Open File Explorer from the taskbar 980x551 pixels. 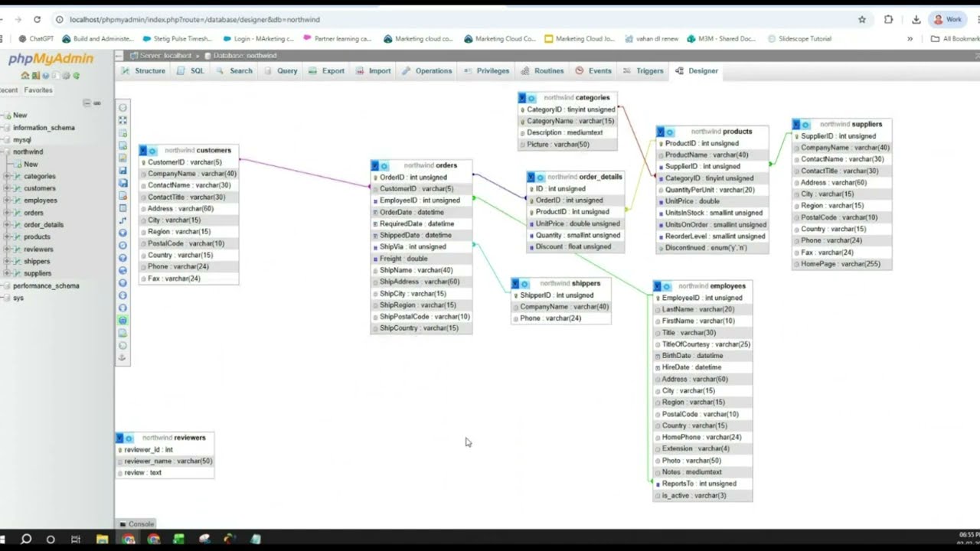102,539
